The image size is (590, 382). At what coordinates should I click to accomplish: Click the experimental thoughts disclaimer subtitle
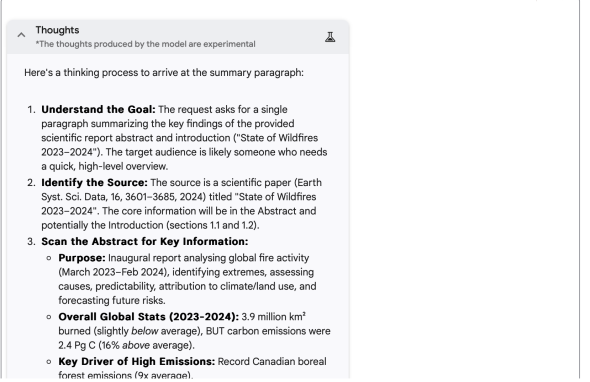(x=145, y=44)
